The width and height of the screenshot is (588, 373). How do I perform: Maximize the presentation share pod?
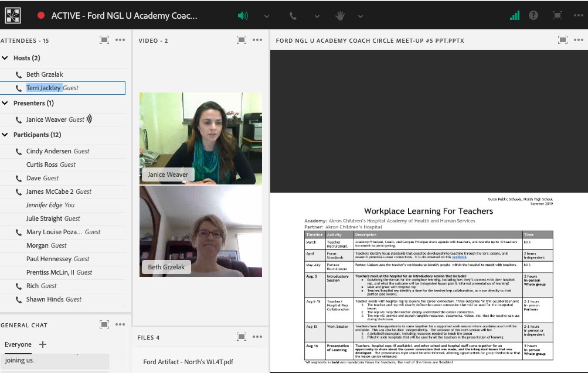click(563, 40)
